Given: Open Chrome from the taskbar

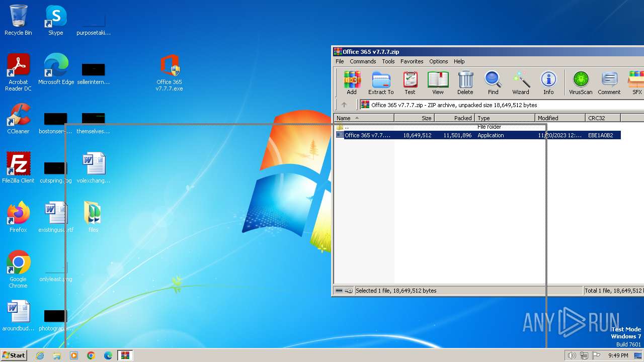Looking at the screenshot, I should tap(91, 355).
